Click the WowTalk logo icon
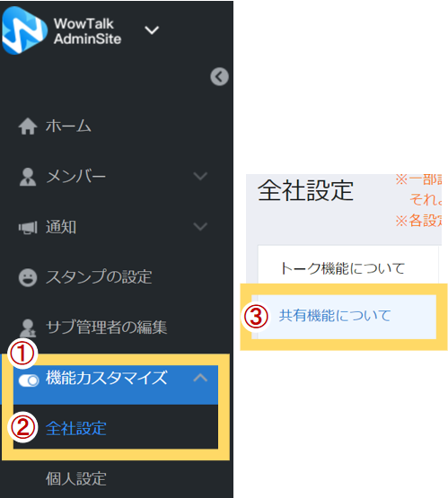This screenshot has height=498, width=448. pyautogui.click(x=24, y=31)
